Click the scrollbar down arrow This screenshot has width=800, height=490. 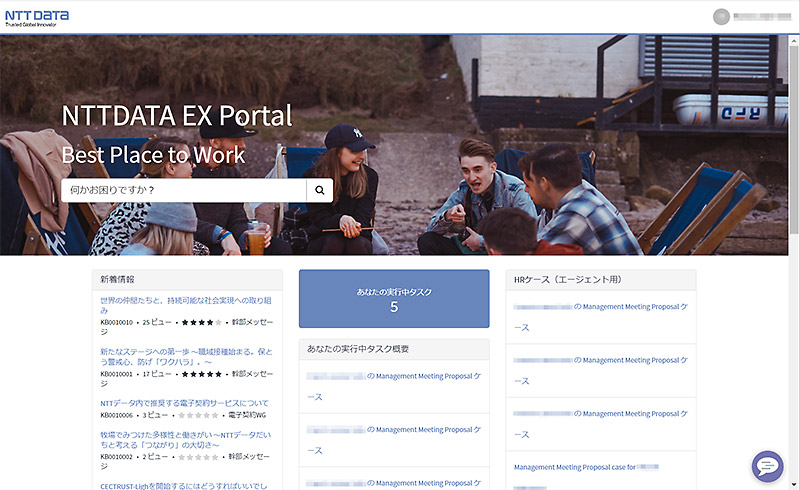pos(794,484)
